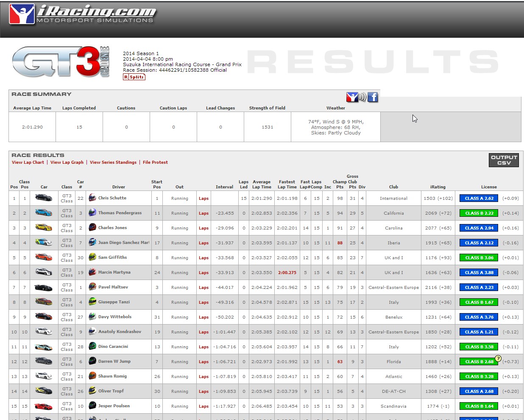
Task: Click Thomas Pendergrass's blue car thumbnail
Action: click(x=44, y=213)
